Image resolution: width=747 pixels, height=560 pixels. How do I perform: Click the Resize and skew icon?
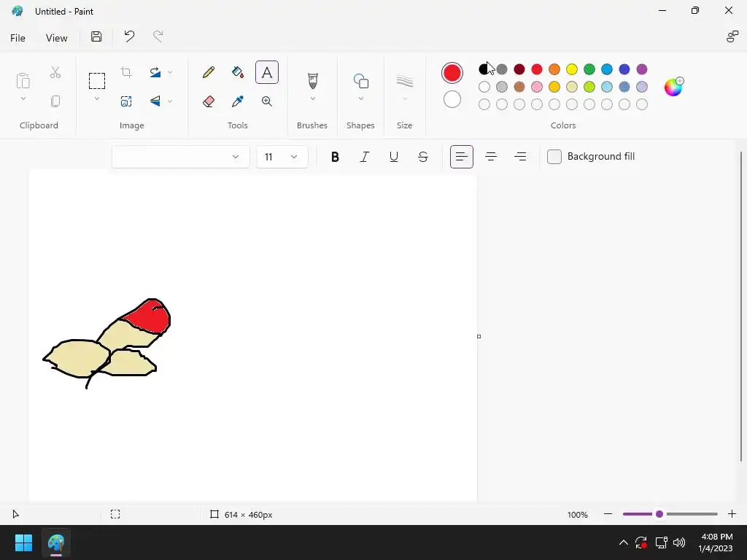pyautogui.click(x=126, y=101)
